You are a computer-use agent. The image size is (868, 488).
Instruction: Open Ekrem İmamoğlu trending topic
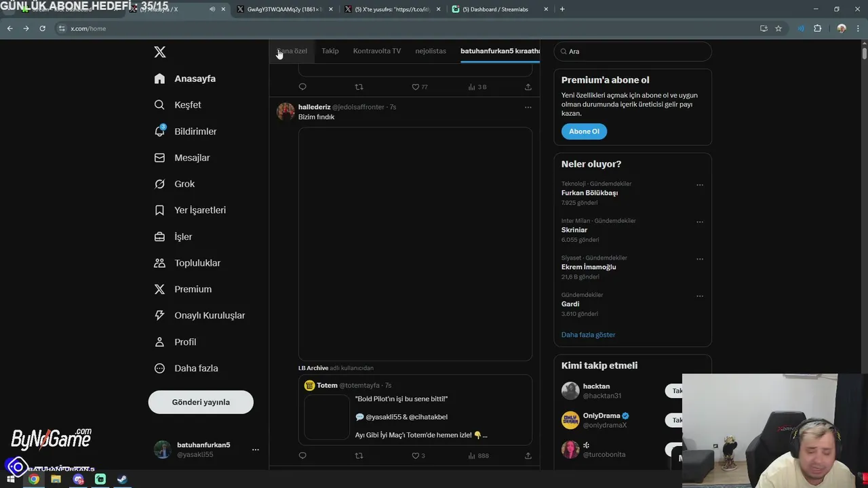pyautogui.click(x=589, y=267)
